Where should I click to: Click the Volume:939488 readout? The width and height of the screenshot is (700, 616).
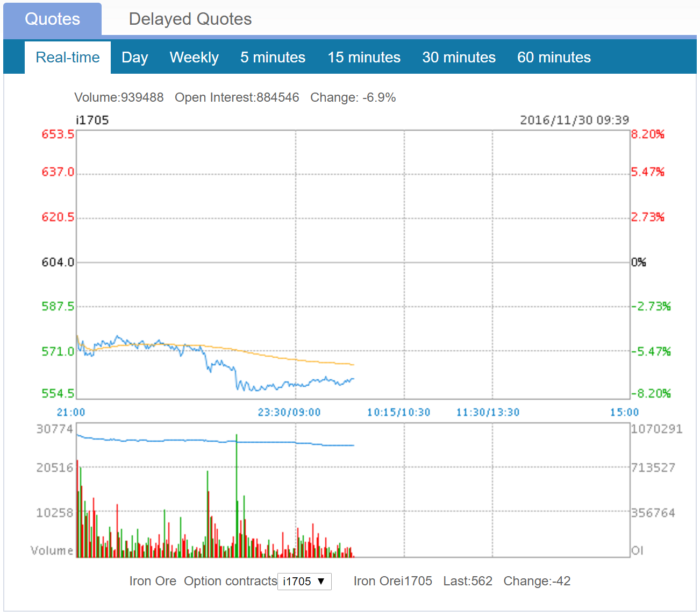pyautogui.click(x=119, y=97)
